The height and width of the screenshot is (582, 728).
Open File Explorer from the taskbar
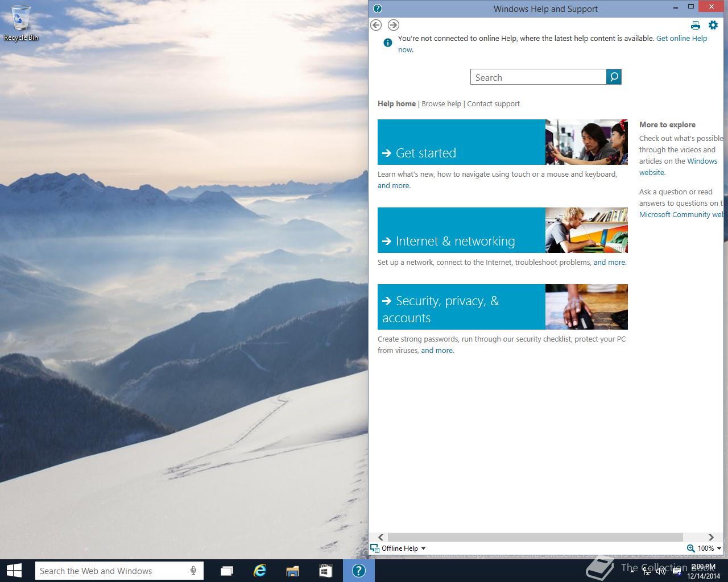[x=292, y=571]
